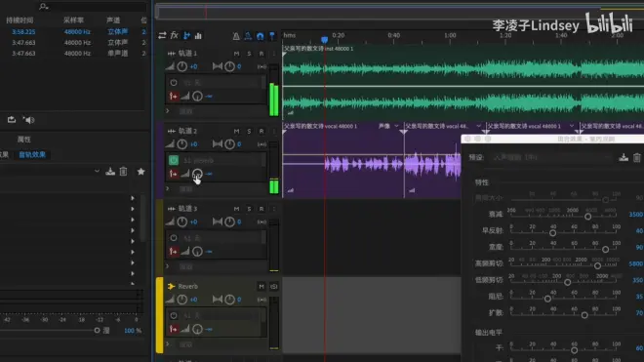Sort files by the 持续时间 column header
Screen dimensions: 644x362
(x=20, y=20)
